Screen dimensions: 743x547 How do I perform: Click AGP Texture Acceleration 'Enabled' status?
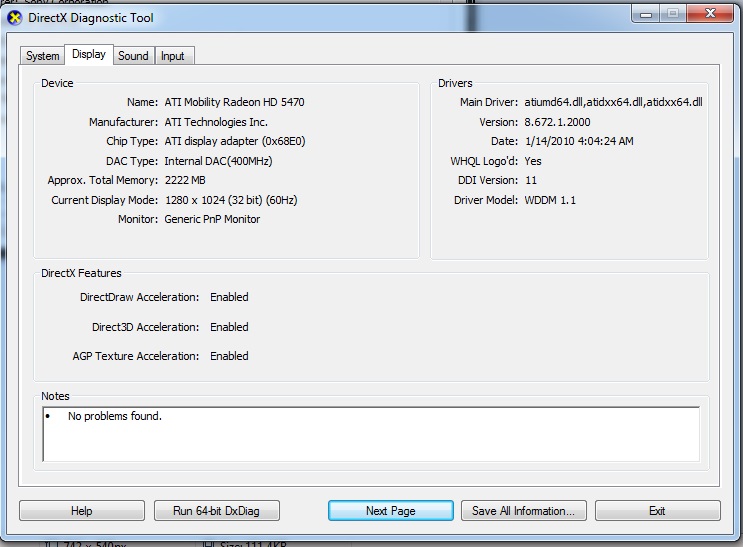pyautogui.click(x=229, y=356)
